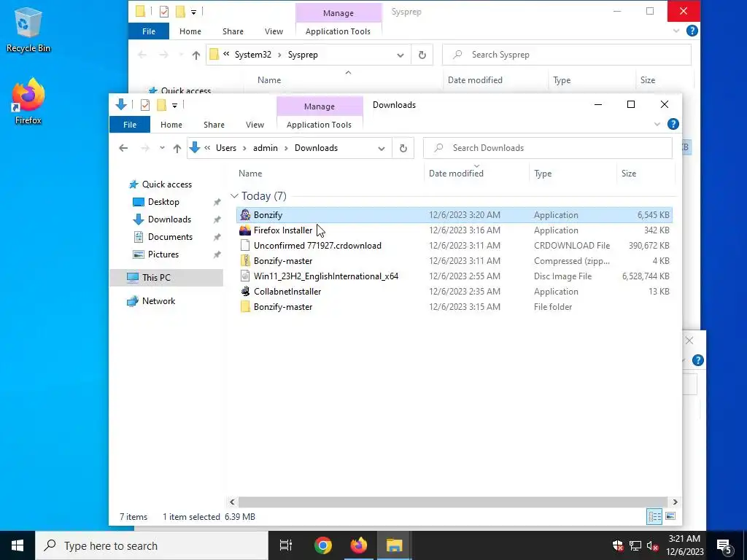Open the Share tab in Downloads window

214,125
